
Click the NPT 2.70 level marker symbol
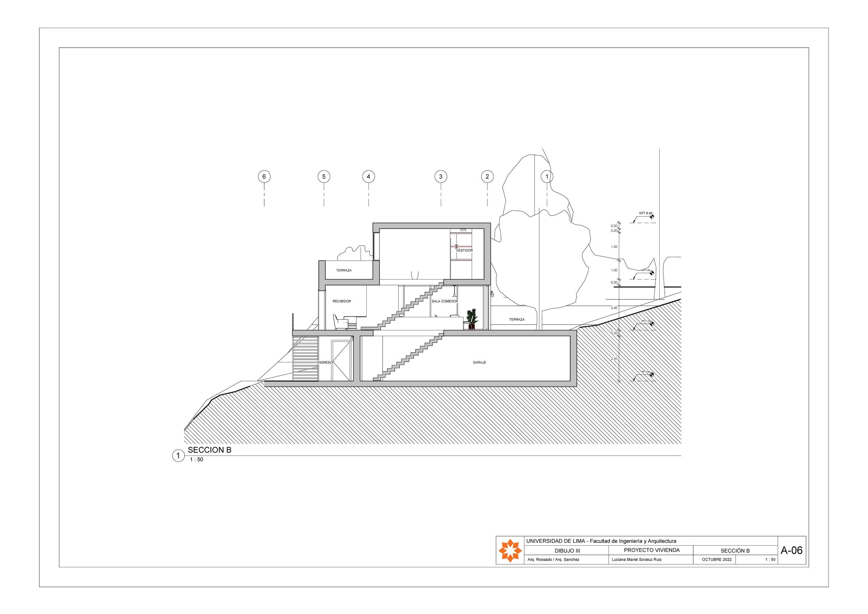[652, 323]
